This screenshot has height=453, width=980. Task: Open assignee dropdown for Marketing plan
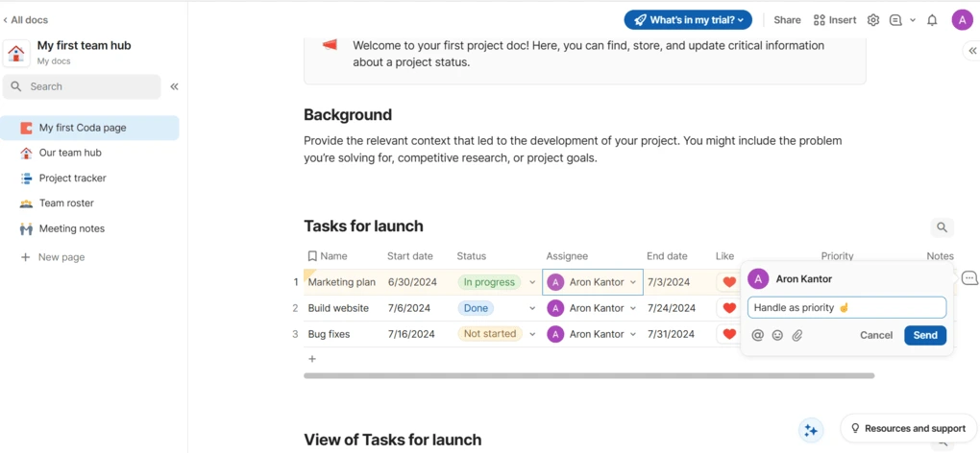[x=632, y=282]
